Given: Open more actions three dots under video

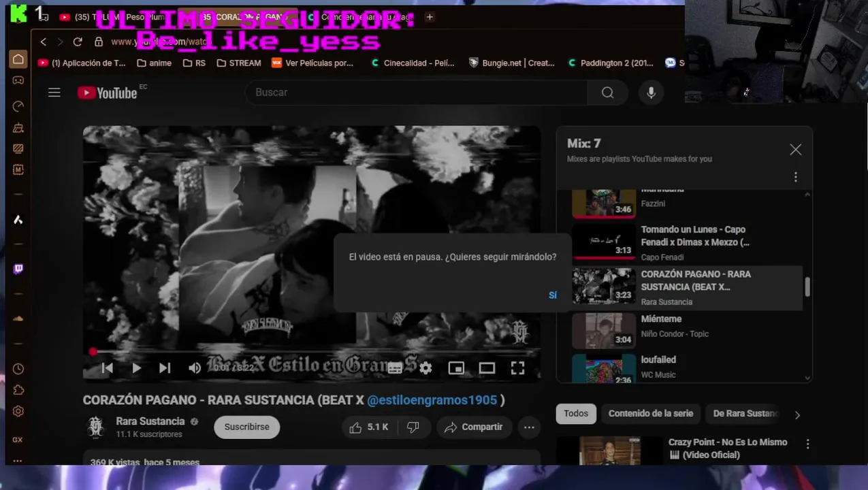Looking at the screenshot, I should pyautogui.click(x=529, y=427).
